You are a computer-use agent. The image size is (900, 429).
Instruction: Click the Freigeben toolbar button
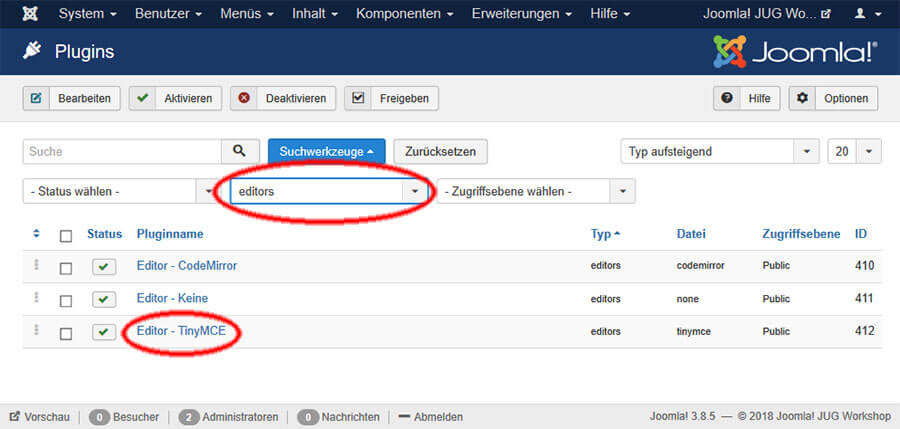click(391, 98)
